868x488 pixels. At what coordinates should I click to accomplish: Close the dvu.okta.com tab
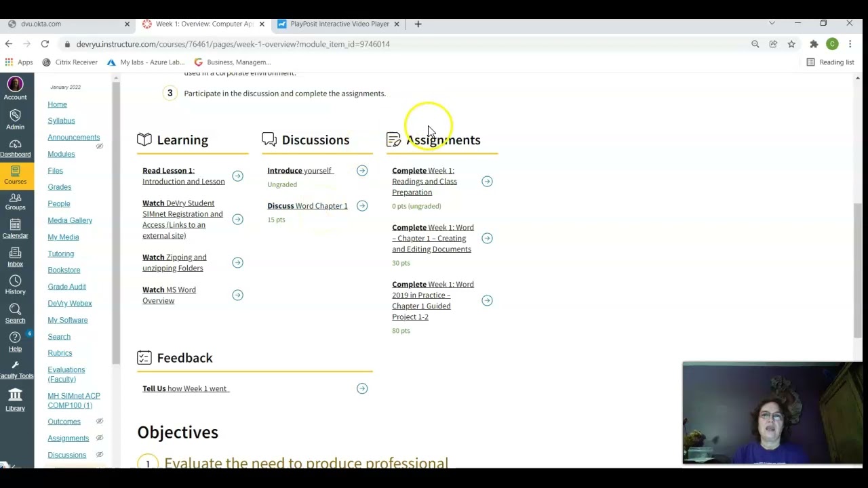[127, 24]
